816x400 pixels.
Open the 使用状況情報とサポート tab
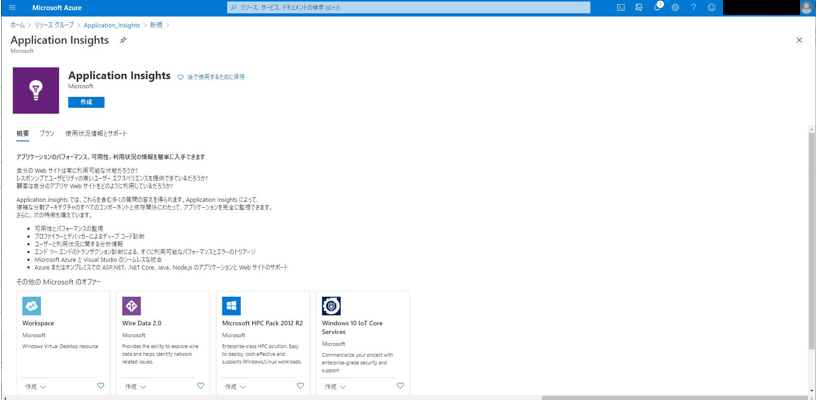pos(96,134)
